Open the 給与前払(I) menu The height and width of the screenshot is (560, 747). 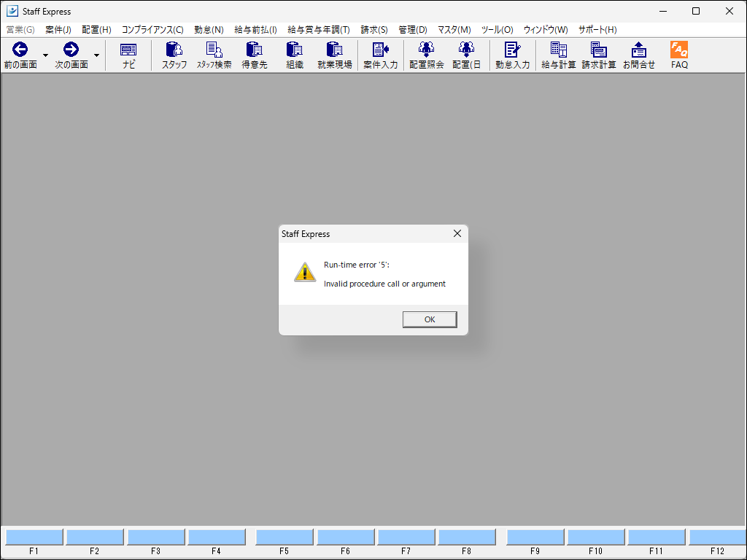[255, 29]
